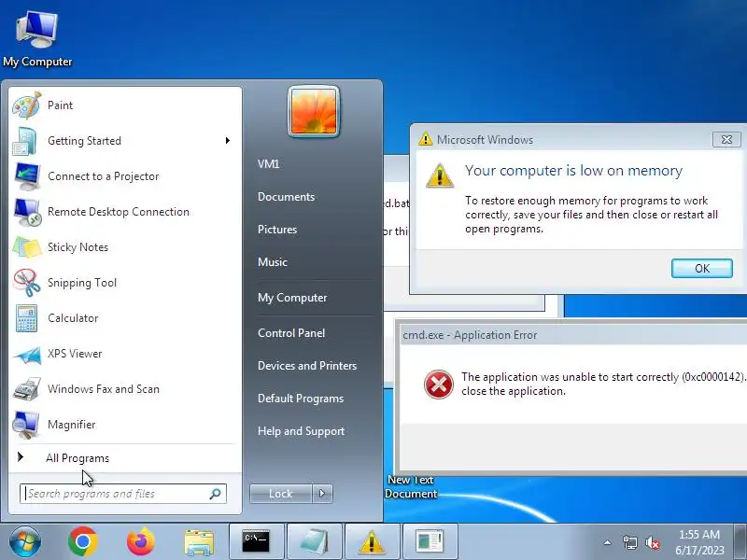Open Firefox from taskbar

pos(141,541)
